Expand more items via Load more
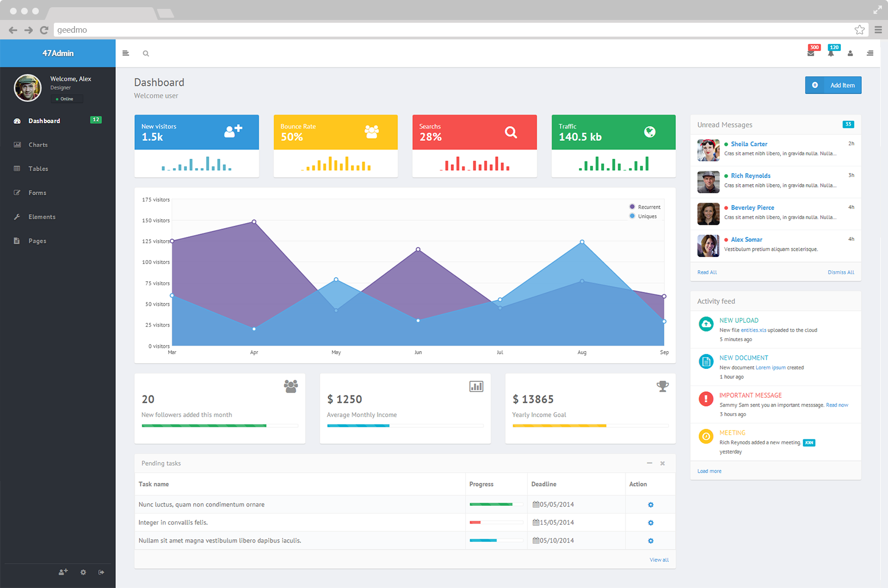The width and height of the screenshot is (888, 588). click(709, 471)
